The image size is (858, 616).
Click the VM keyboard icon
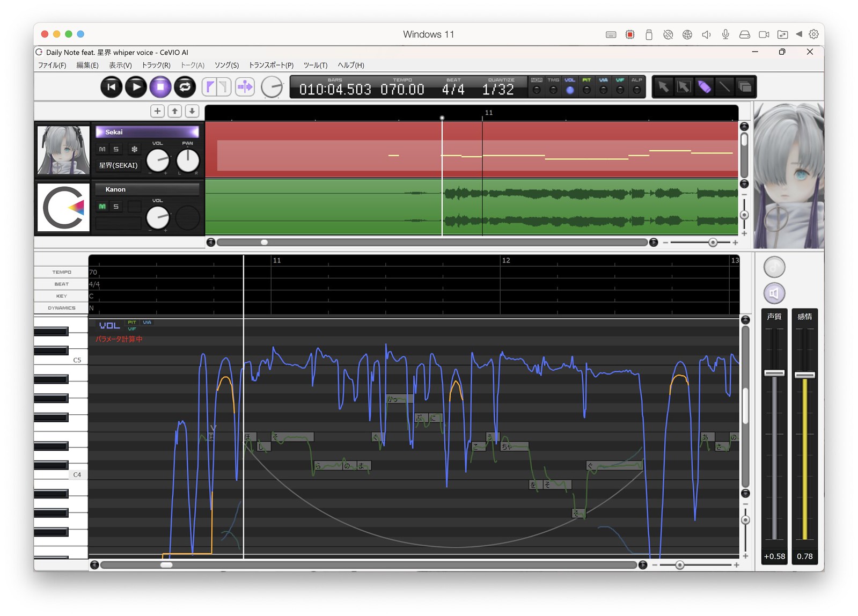pos(611,34)
